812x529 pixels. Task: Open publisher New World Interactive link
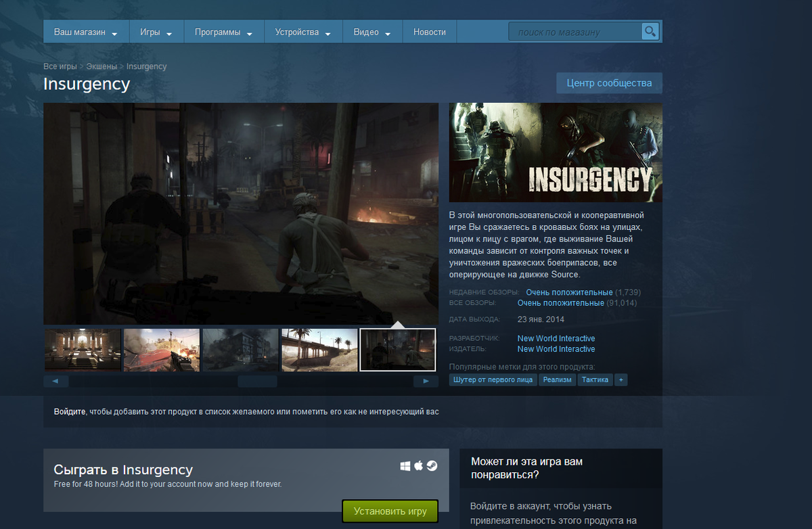pos(556,349)
